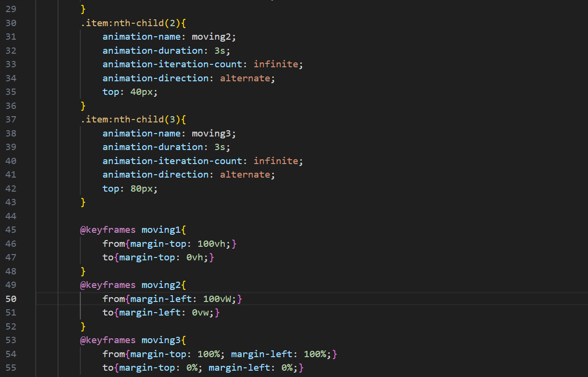
Task: Click the 'to' keyword on line 51
Action: click(x=108, y=313)
